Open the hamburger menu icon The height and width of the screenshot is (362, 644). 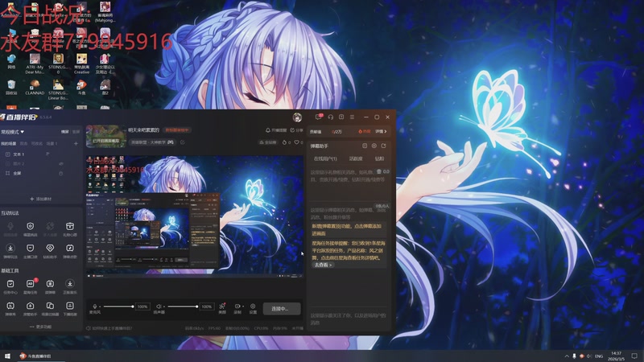(352, 117)
